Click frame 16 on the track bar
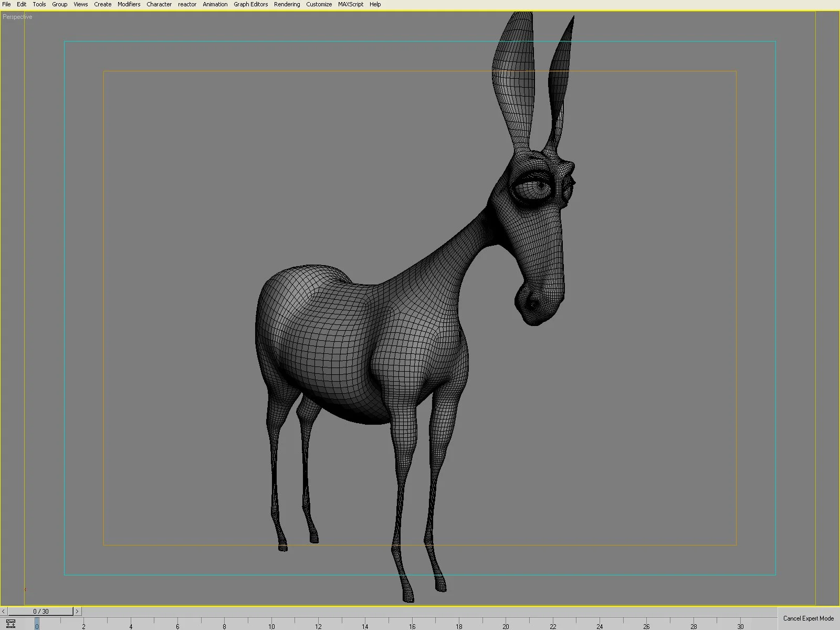 click(412, 626)
